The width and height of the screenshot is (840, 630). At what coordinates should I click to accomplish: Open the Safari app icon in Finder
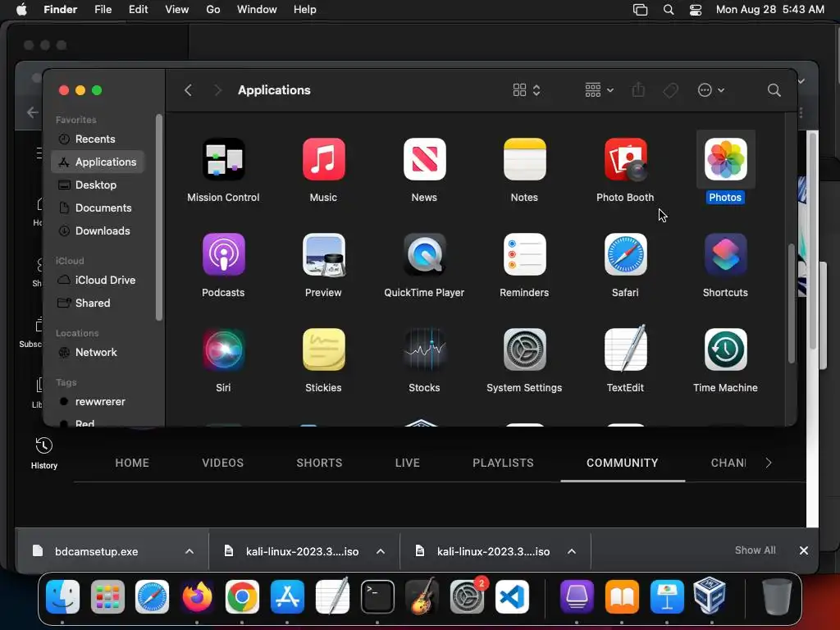(x=625, y=254)
